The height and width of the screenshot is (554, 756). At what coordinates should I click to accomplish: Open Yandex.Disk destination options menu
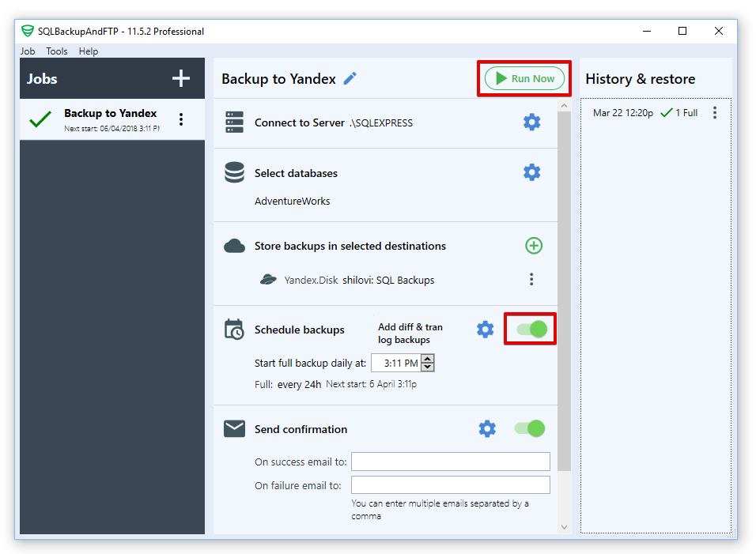(531, 280)
